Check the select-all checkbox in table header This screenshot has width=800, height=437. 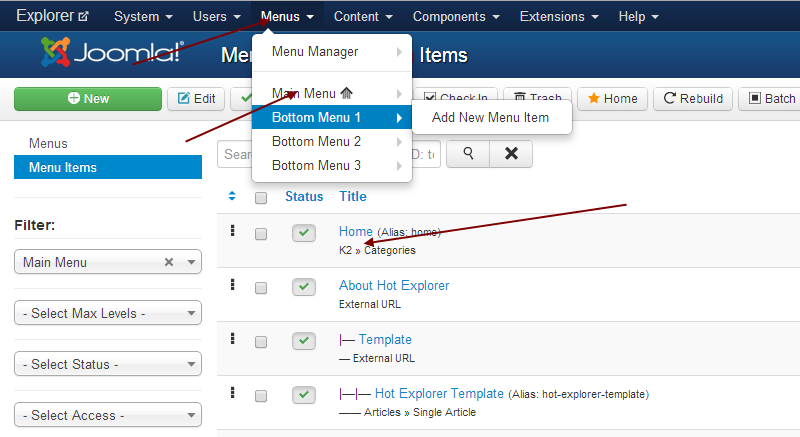click(261, 198)
